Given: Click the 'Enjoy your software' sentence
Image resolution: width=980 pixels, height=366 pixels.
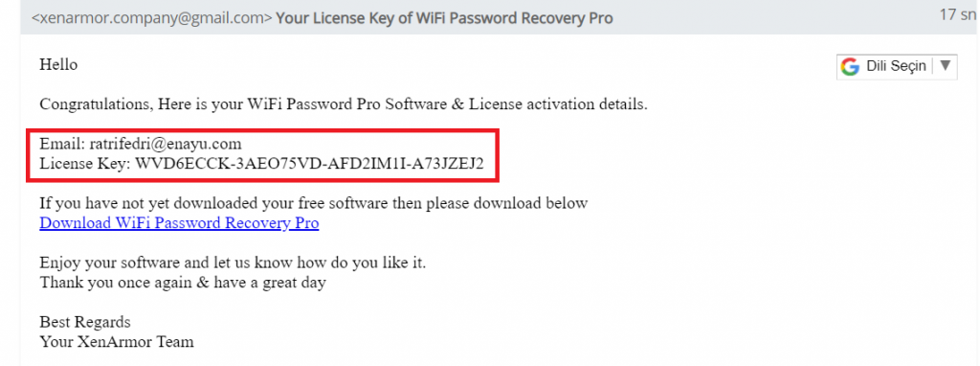Looking at the screenshot, I should (x=233, y=263).
